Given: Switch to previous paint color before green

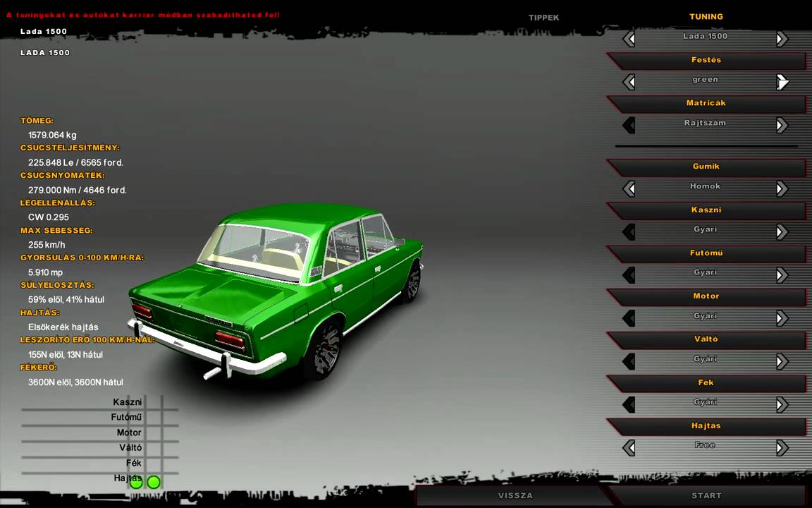Looking at the screenshot, I should [629, 82].
